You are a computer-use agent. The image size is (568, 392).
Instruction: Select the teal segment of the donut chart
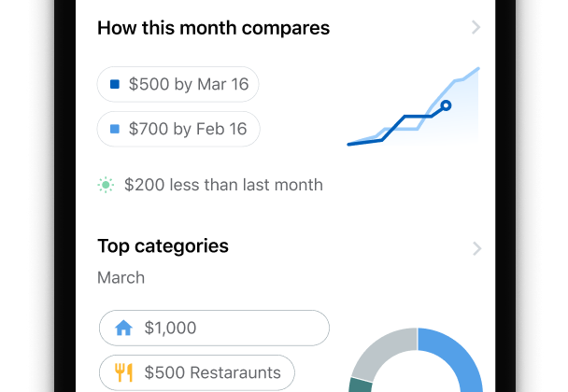(359, 385)
